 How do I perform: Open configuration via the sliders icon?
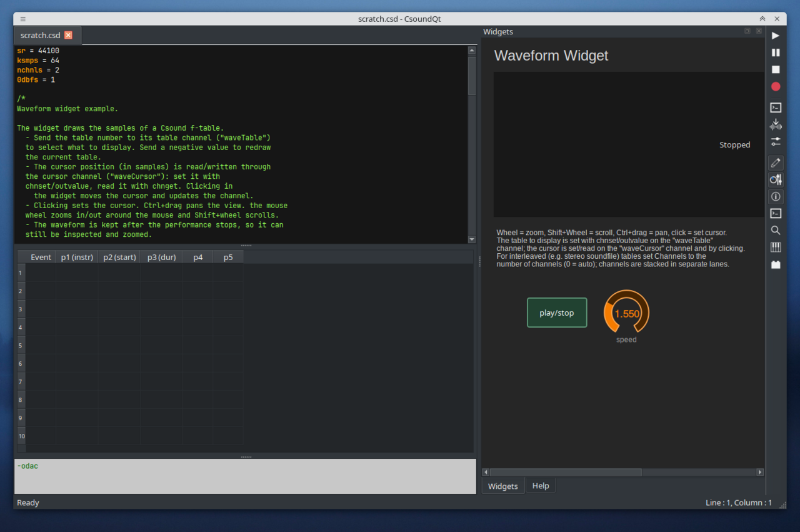click(776, 141)
